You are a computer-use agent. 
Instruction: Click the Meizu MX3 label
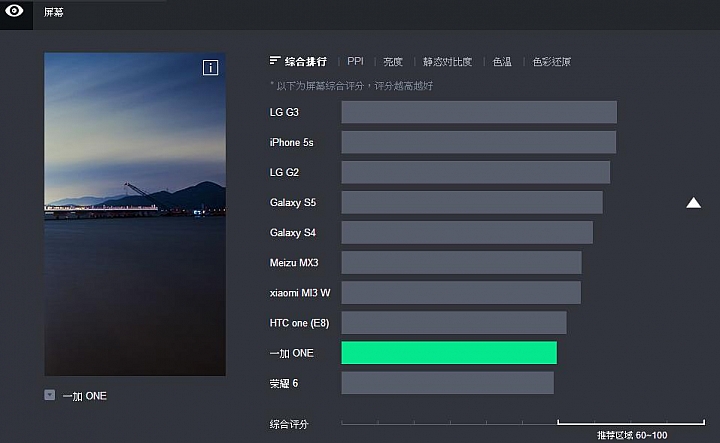pyautogui.click(x=294, y=263)
